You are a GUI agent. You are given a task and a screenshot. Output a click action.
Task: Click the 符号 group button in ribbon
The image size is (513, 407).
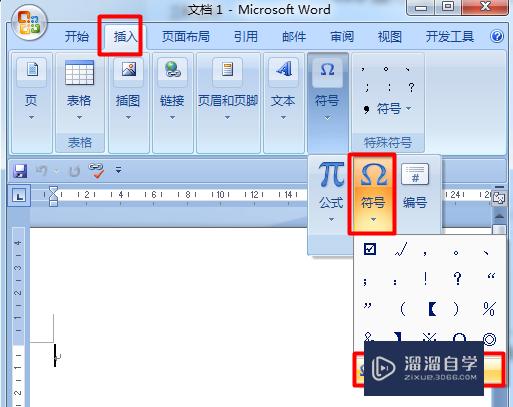(327, 103)
